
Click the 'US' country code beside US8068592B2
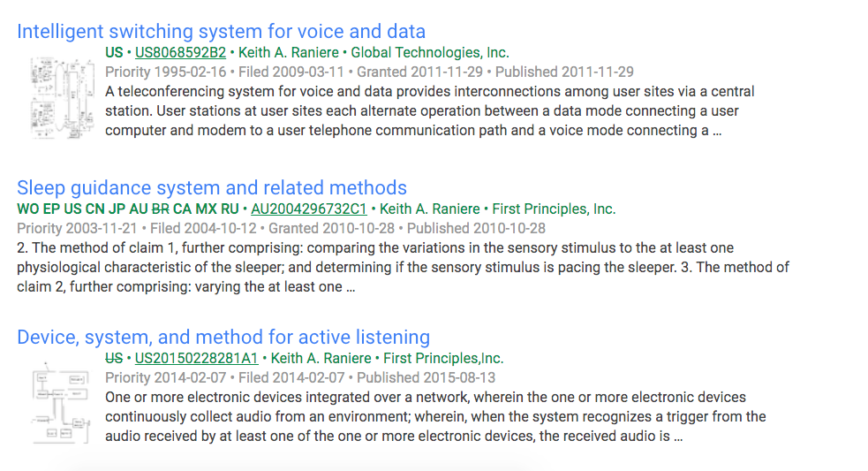[x=114, y=53]
